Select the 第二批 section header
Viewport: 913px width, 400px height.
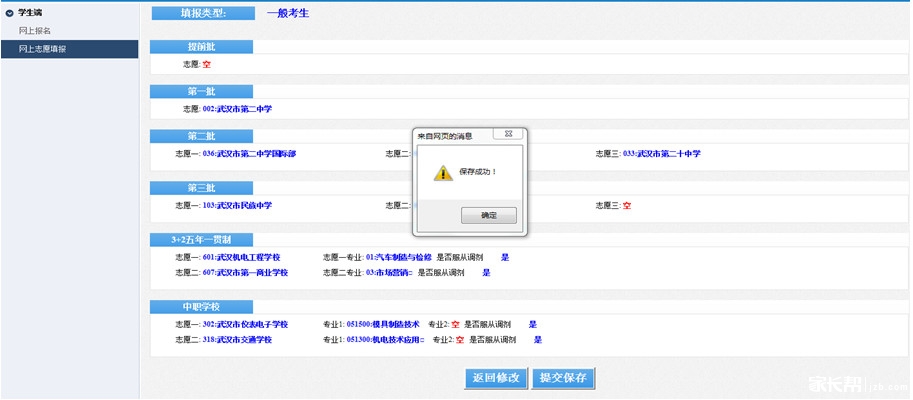click(x=201, y=136)
